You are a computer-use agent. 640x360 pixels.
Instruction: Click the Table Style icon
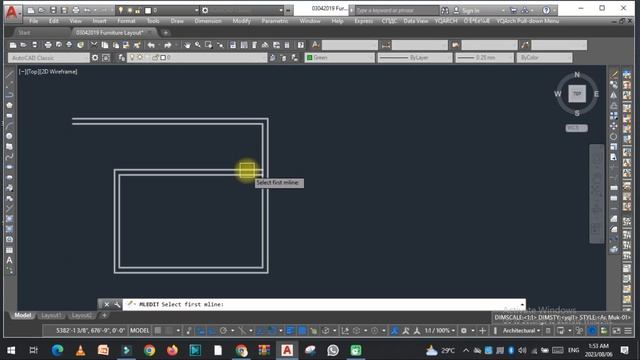click(455, 45)
